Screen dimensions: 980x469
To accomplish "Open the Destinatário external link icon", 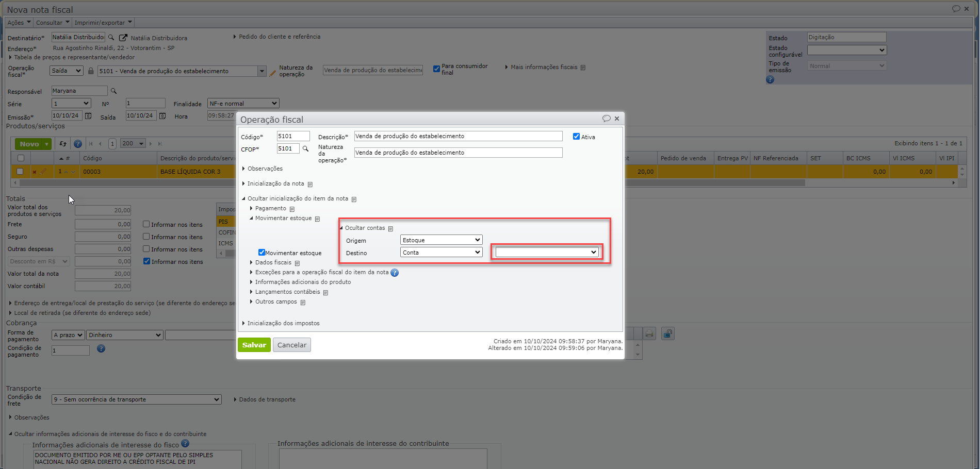I will point(123,38).
